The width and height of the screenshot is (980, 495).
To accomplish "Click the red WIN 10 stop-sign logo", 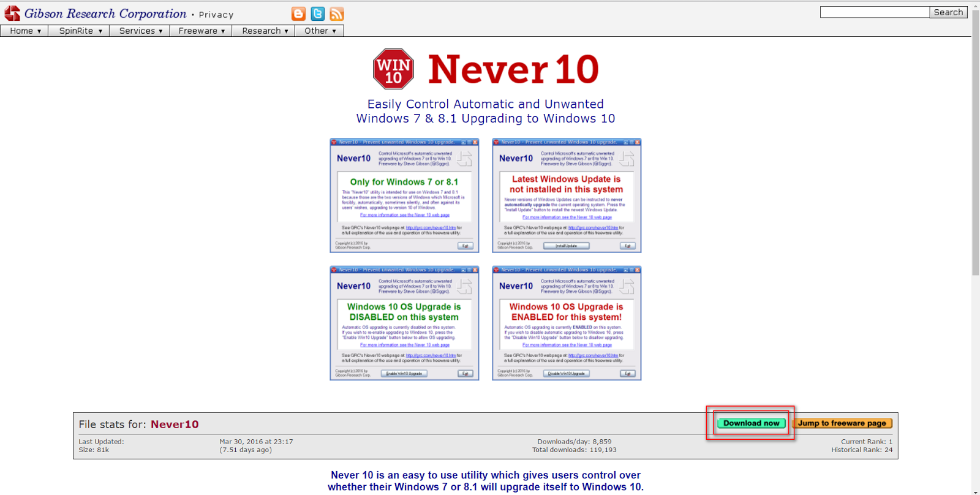I will [x=393, y=69].
